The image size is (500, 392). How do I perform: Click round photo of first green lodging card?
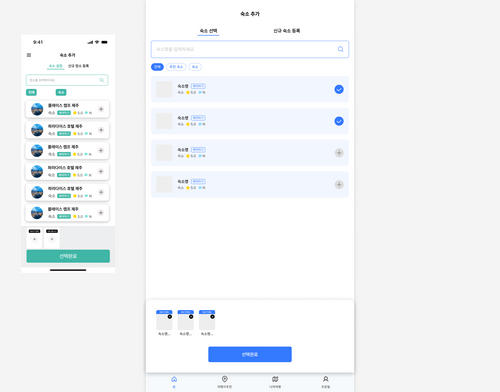(37, 109)
